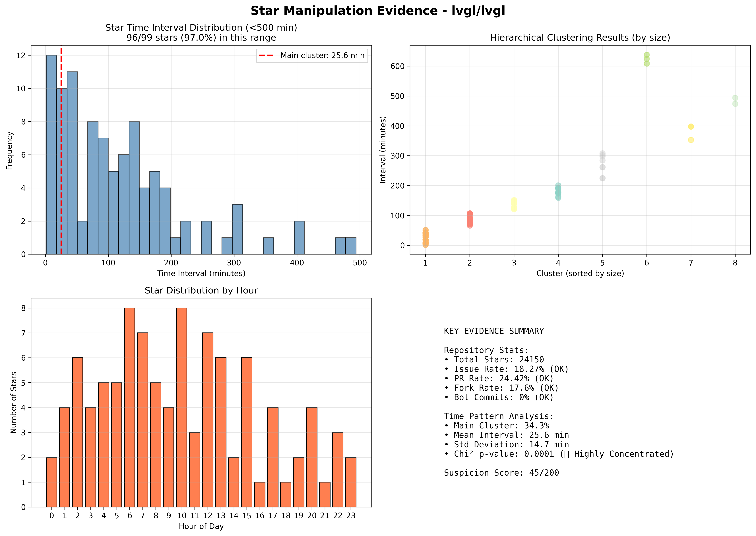The width and height of the screenshot is (756, 536).
Task: Click tick label "600" on clustering interval axis
Action: point(397,66)
